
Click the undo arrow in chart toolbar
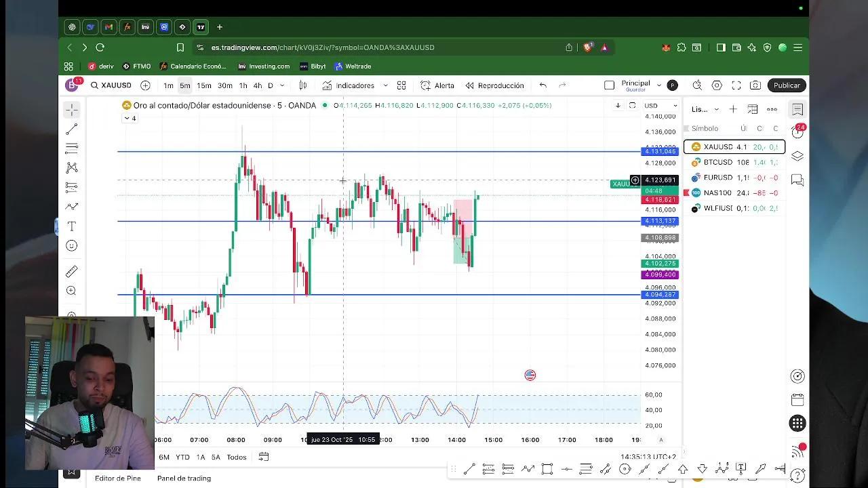pyautogui.click(x=542, y=85)
